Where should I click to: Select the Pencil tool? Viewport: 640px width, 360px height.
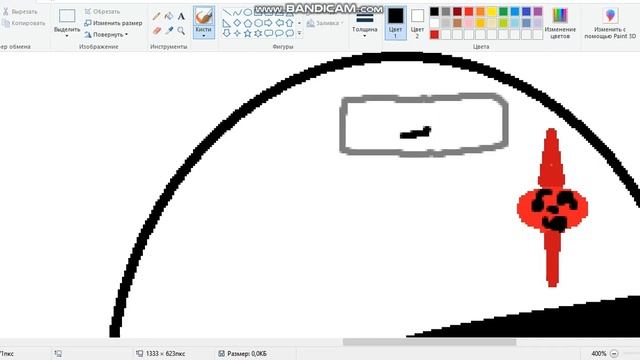pos(156,16)
